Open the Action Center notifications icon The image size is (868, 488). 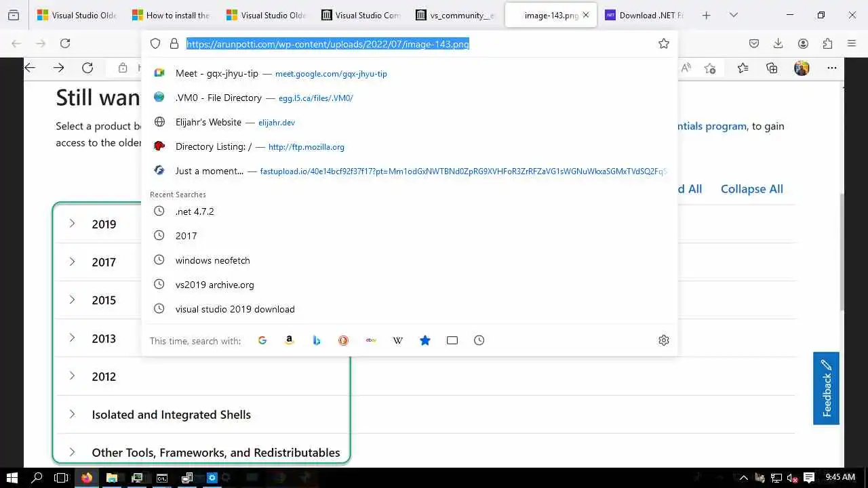808,478
